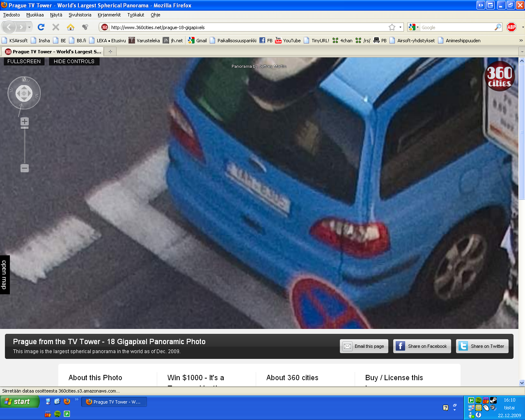Toggle the open map side panel

click(5, 274)
